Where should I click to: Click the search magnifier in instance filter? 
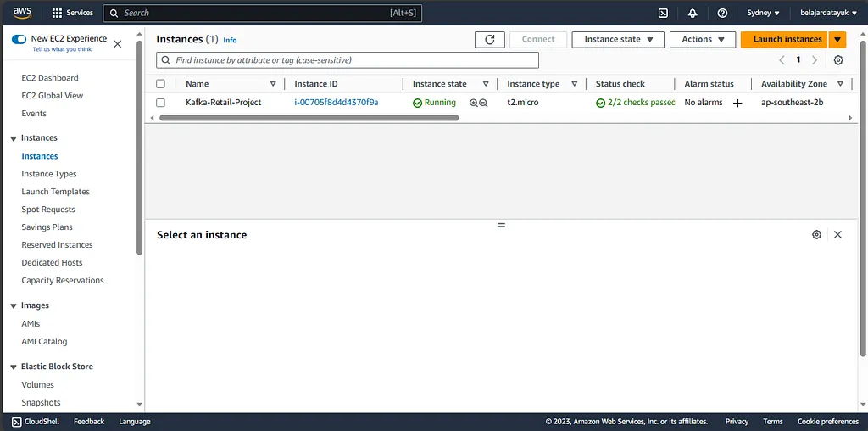pos(165,60)
